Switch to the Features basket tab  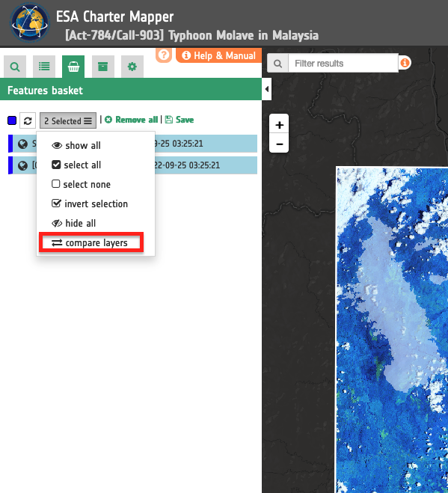(73, 67)
